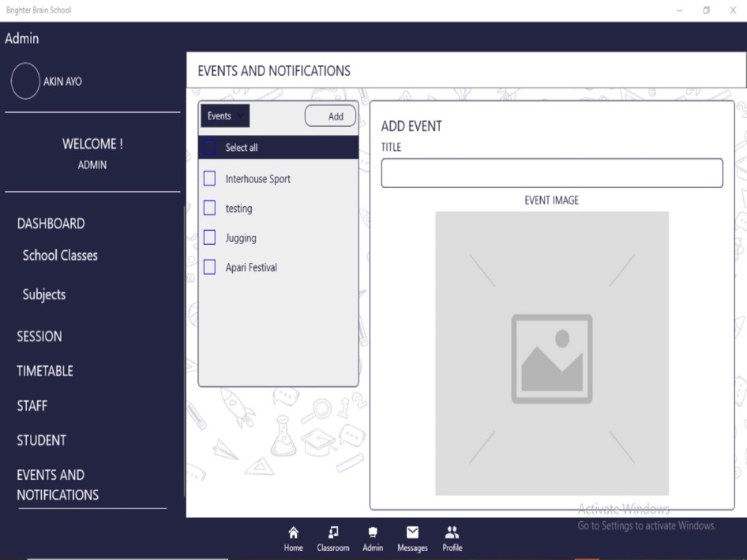Open the TIMETABLE sidebar menu
Screen dimensions: 747x560
click(x=46, y=371)
